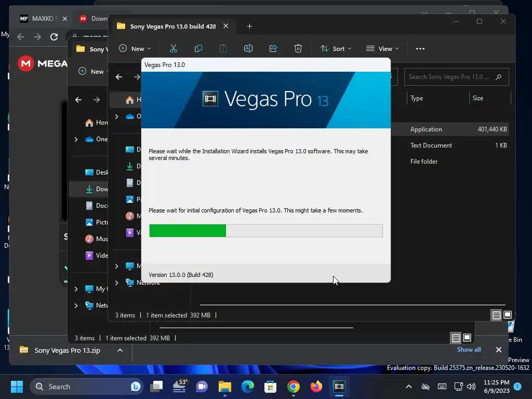The image size is (532, 399).
Task: Click the Vegas Pro installer taskbar icon
Action: tap(339, 387)
